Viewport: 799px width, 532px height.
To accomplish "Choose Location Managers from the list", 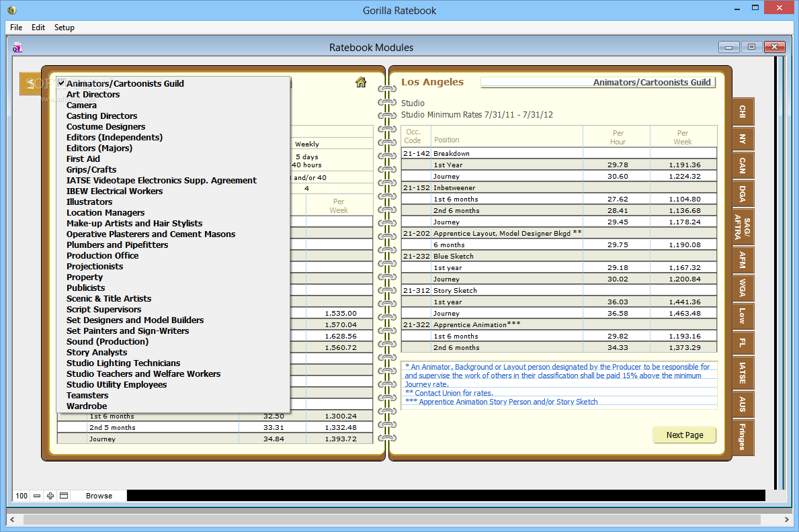I will pyautogui.click(x=173, y=212).
